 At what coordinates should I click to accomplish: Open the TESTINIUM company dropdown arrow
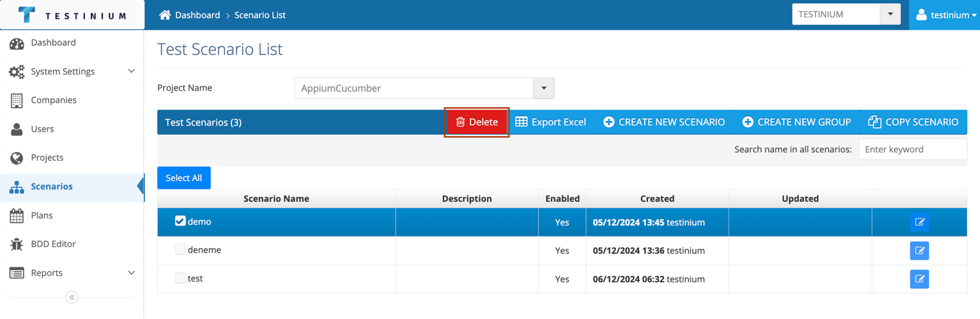pos(890,14)
